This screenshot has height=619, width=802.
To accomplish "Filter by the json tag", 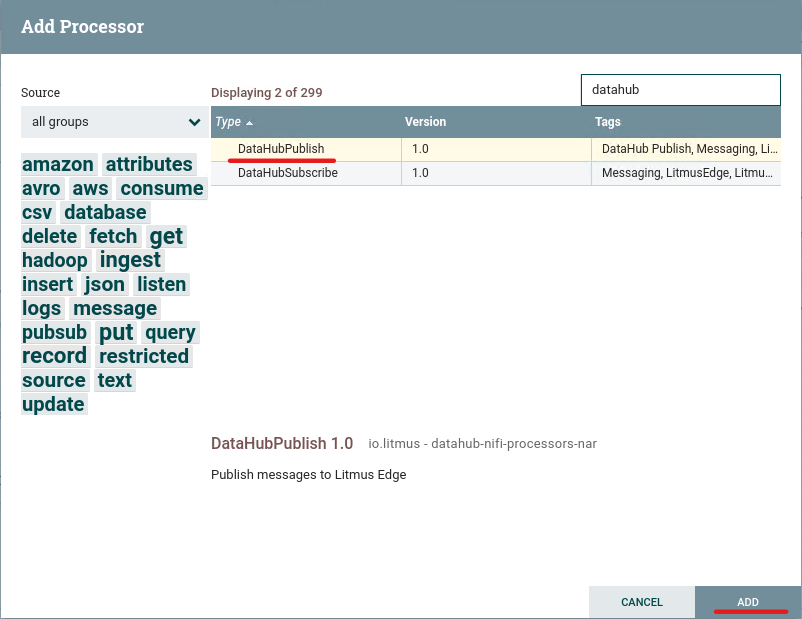I will (104, 284).
